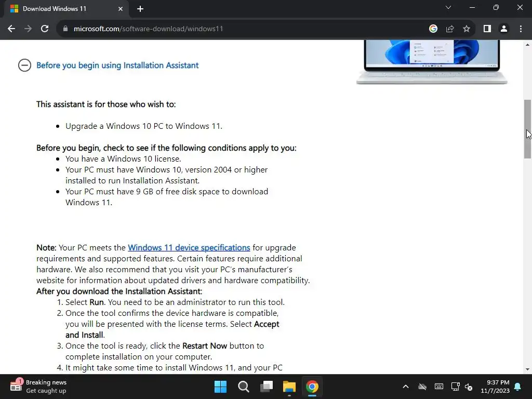Open the Windows Start menu
532x399 pixels.
[x=220, y=387]
